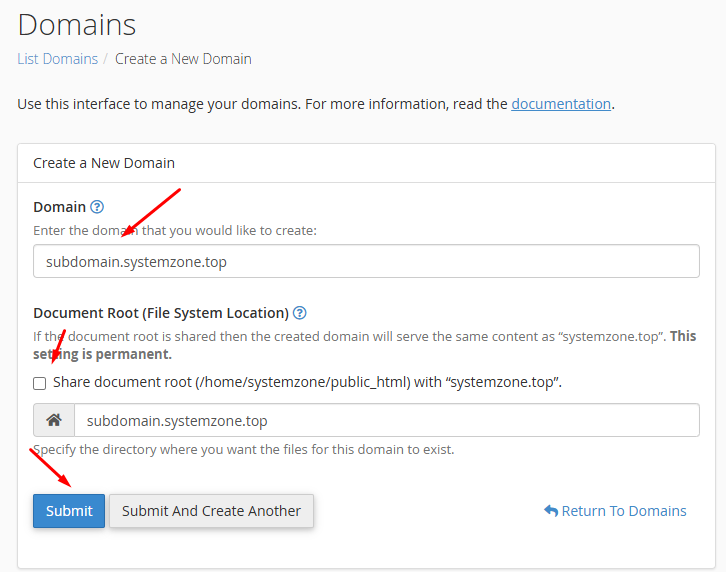
Task: Click Submit And Create Another button
Action: 211,511
